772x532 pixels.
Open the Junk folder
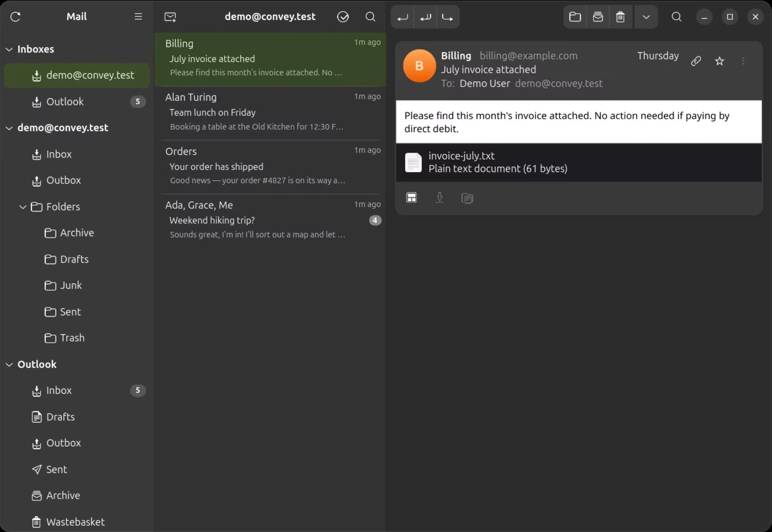click(77, 286)
